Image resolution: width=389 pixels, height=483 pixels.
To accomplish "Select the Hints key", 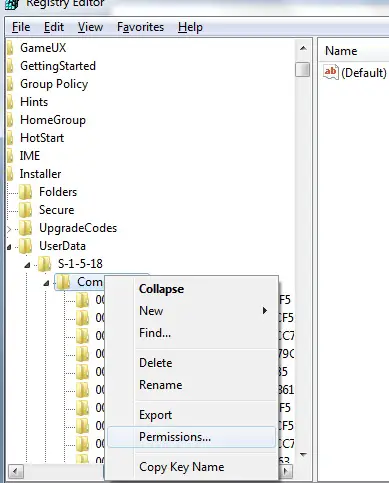I will 34,102.
